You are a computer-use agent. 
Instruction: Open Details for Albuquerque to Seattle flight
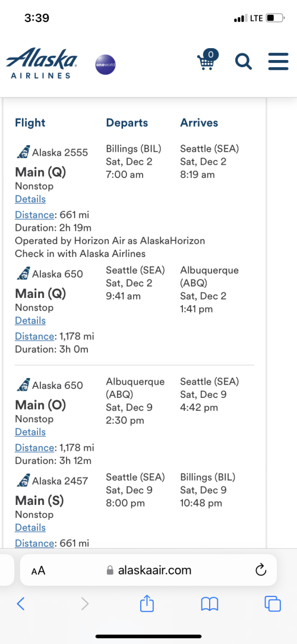30,432
